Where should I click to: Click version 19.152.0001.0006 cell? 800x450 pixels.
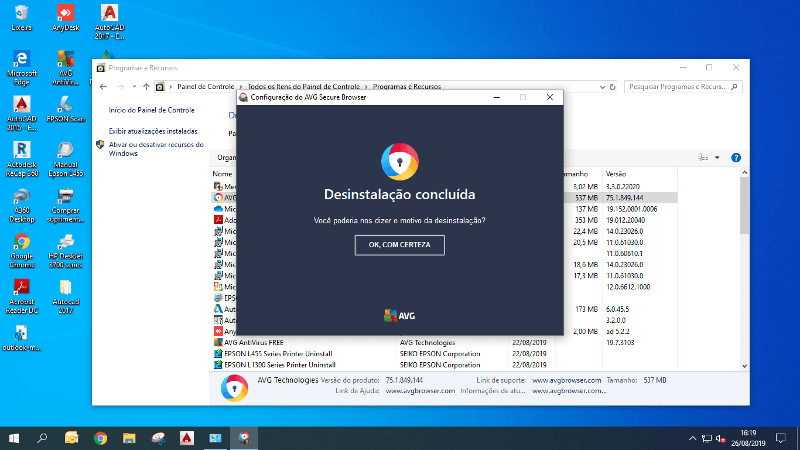631,209
